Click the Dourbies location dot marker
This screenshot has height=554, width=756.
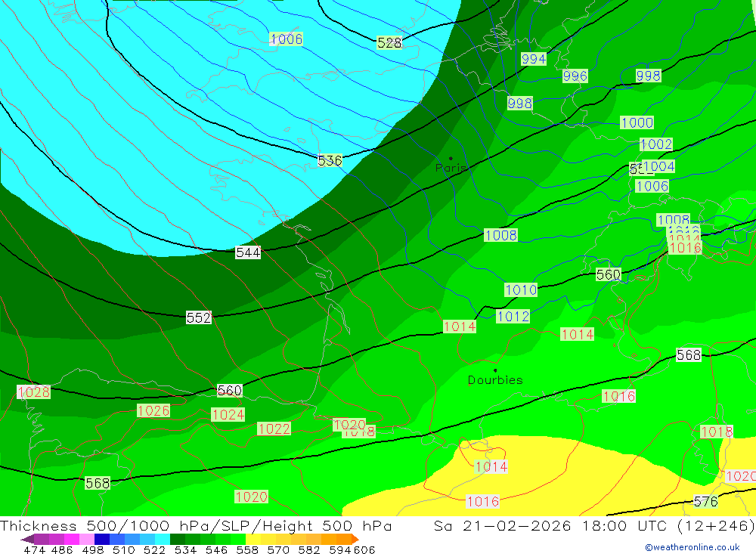(x=495, y=370)
